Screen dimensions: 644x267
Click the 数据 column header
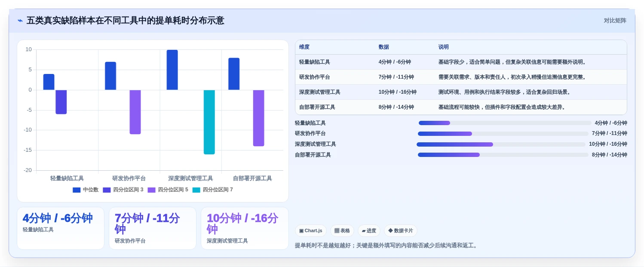point(384,47)
